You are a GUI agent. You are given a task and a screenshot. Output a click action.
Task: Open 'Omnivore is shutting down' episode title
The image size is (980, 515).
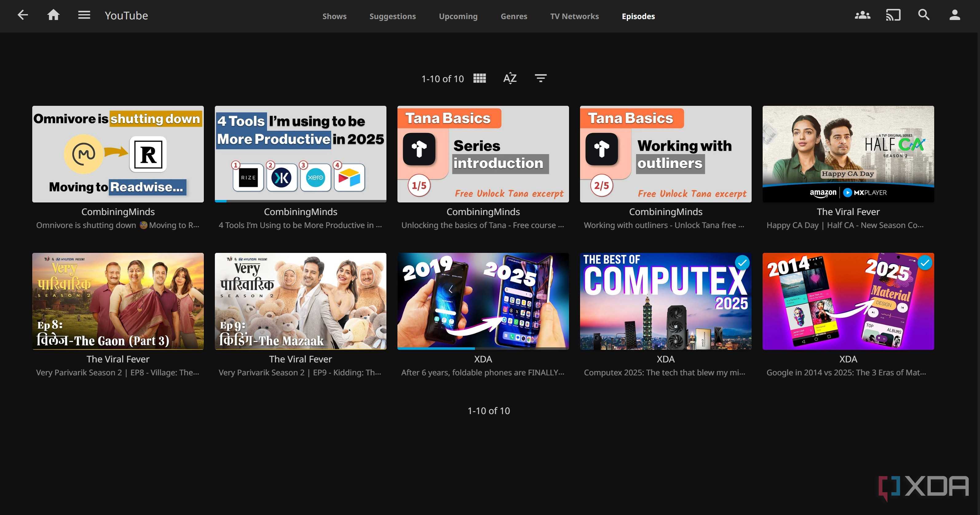click(x=118, y=225)
